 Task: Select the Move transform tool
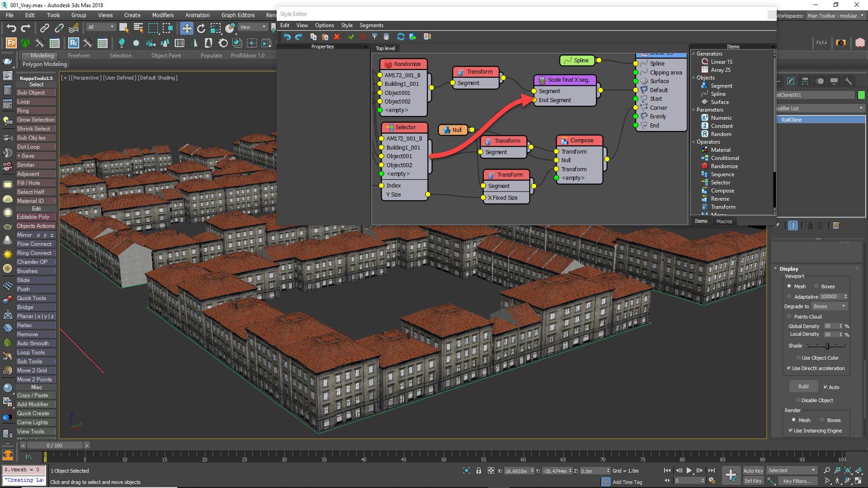[x=186, y=28]
